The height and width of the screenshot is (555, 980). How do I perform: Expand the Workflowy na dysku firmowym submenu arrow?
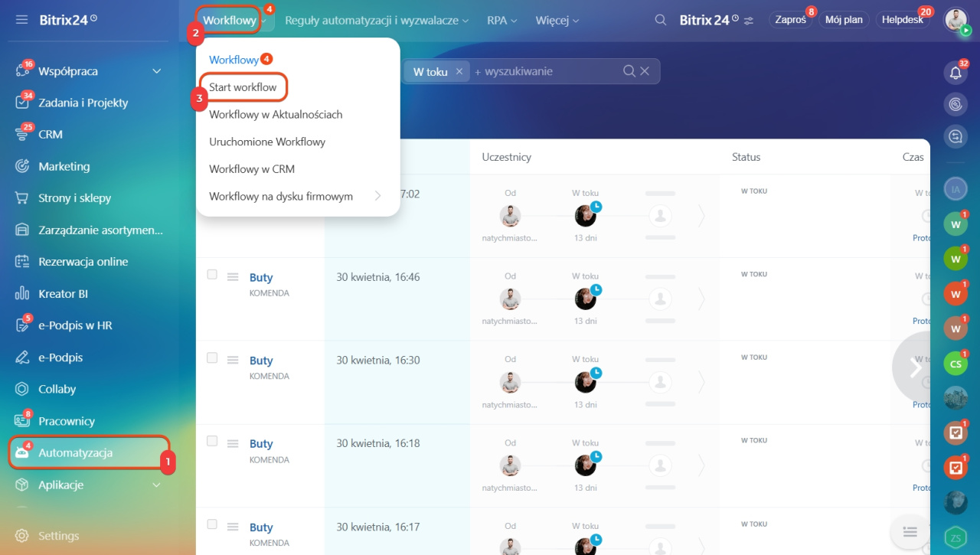coord(377,197)
